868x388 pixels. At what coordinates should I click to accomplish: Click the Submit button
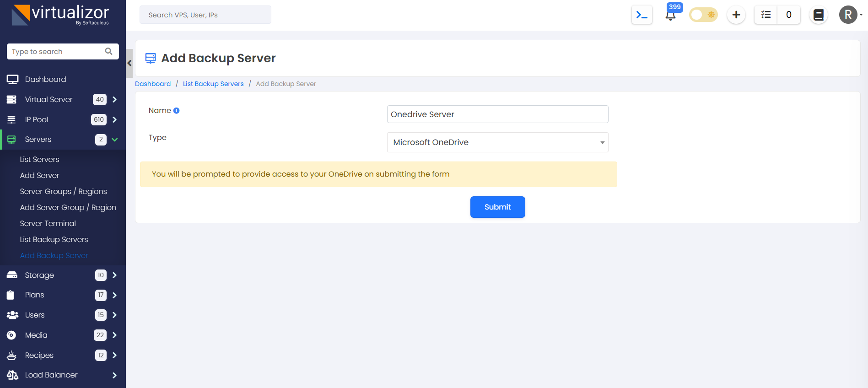[x=497, y=207]
